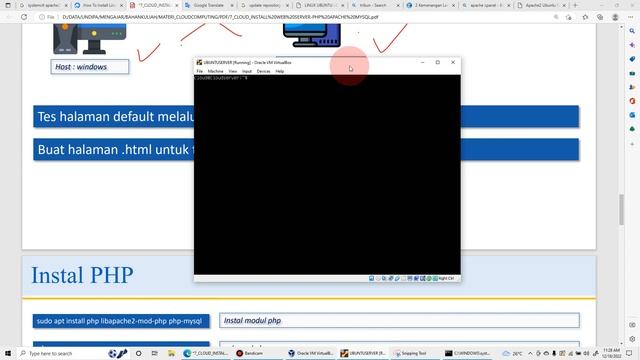Reload the current PDF page

pos(24,17)
